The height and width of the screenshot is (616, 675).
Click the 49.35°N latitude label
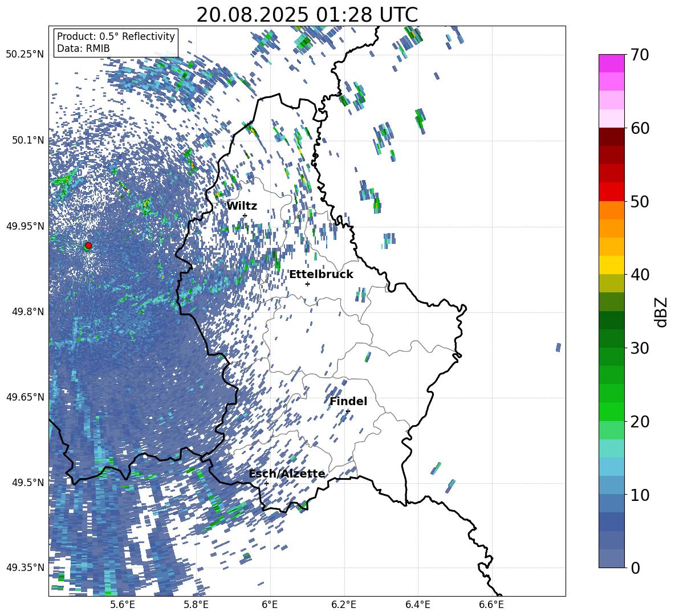point(25,568)
